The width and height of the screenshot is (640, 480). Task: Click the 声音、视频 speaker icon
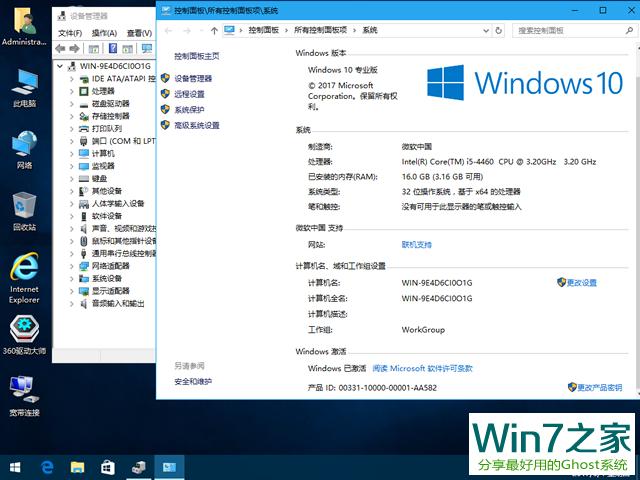[84, 229]
